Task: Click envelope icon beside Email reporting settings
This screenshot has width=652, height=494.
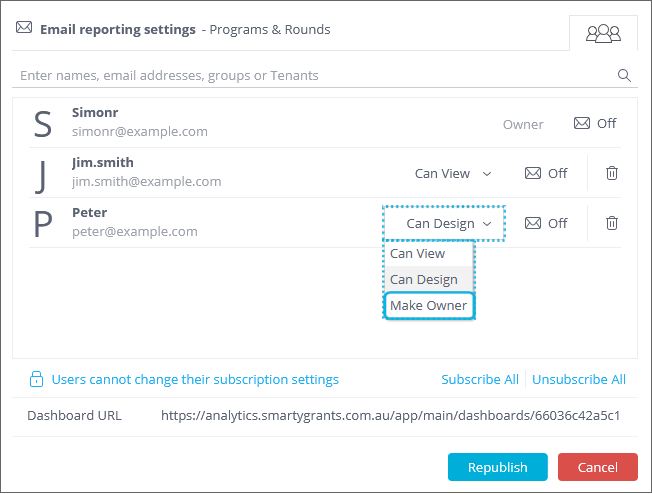Action: [x=24, y=28]
